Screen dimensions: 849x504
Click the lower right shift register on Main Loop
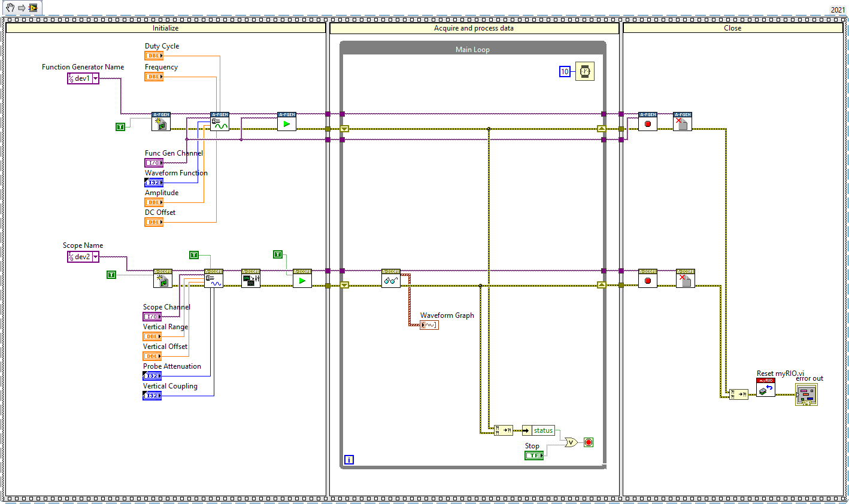tap(602, 285)
